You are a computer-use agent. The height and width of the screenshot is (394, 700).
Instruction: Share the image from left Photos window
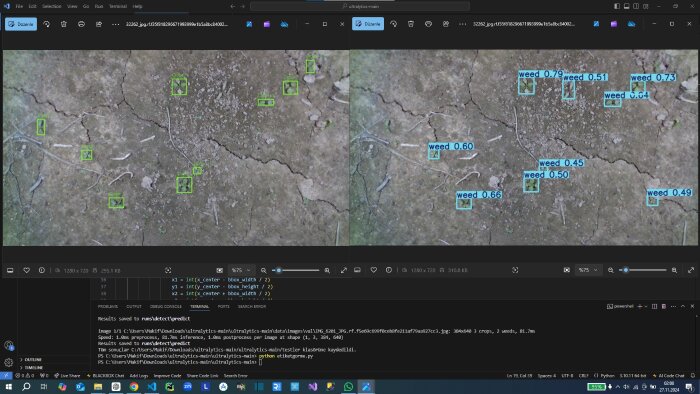pos(99,24)
